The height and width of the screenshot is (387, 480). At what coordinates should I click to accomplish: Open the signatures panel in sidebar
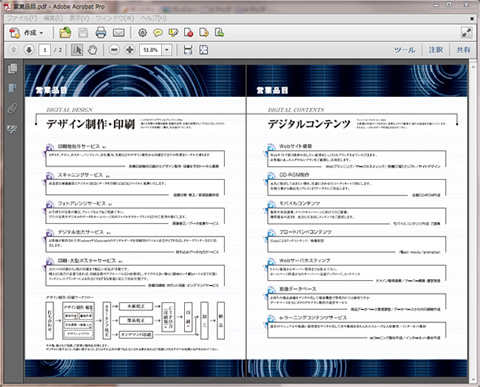[13, 129]
